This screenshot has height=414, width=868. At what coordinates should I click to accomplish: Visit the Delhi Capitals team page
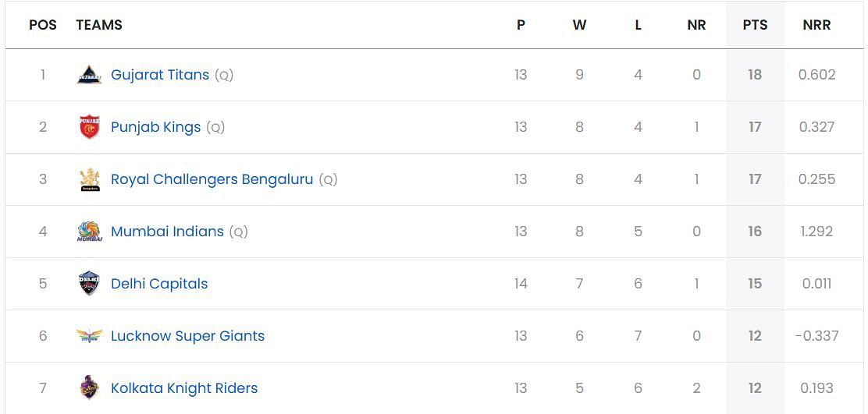[159, 284]
